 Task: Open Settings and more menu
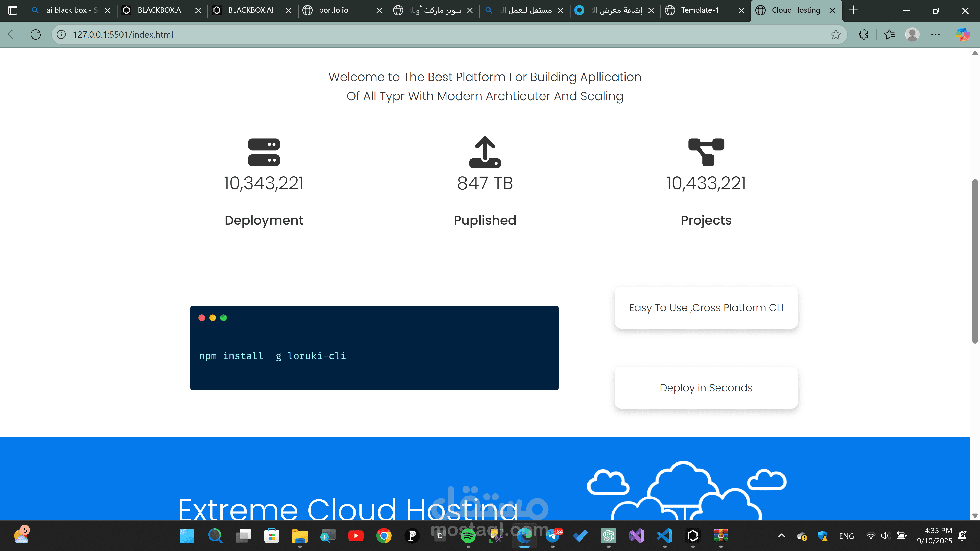(935, 35)
